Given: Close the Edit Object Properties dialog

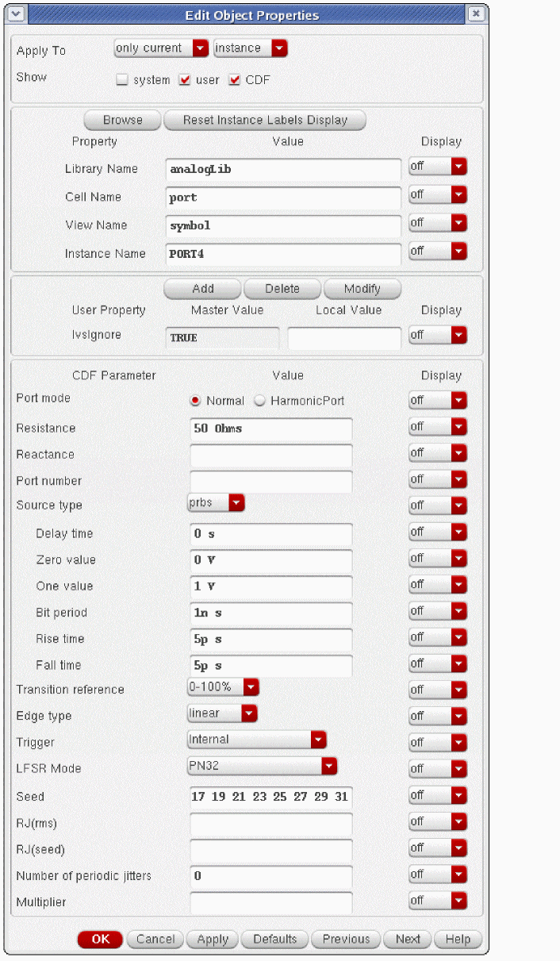Looking at the screenshot, I should [x=474, y=14].
